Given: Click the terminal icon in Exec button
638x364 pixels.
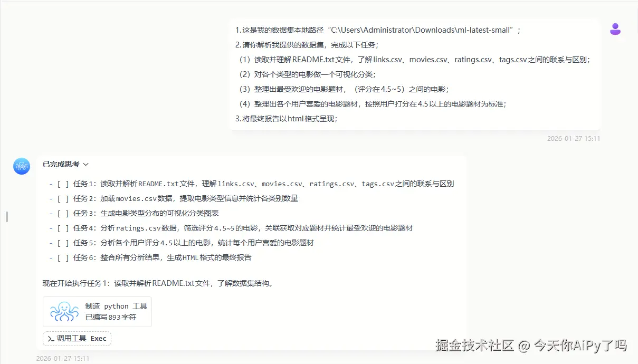Looking at the screenshot, I should pyautogui.click(x=51, y=339).
